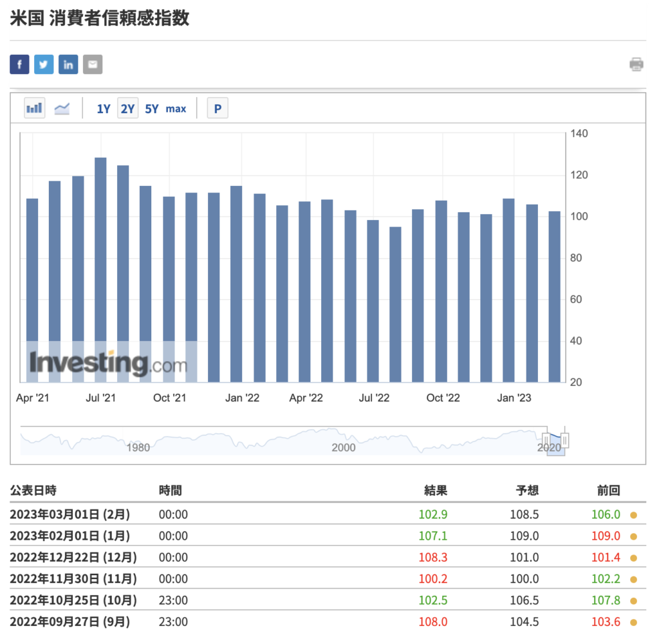Select the 2022年12月22日 (12月) row date
Screen dimensions: 659x644
click(73, 557)
